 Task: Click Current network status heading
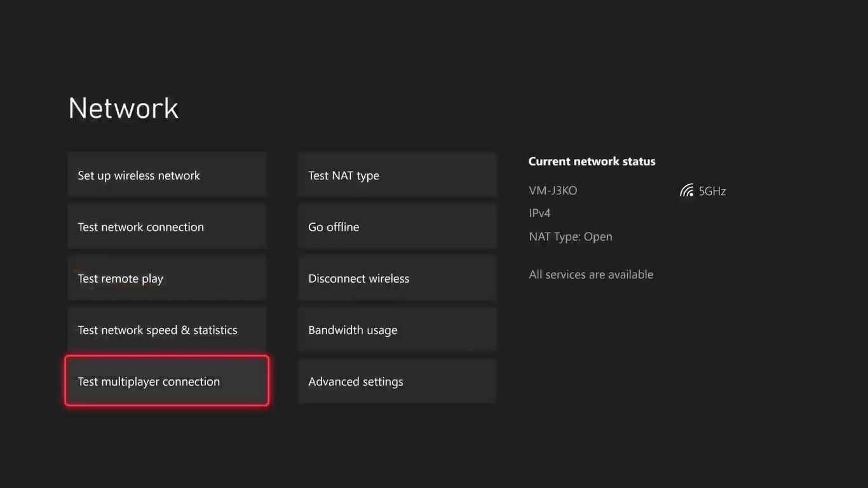click(x=592, y=161)
